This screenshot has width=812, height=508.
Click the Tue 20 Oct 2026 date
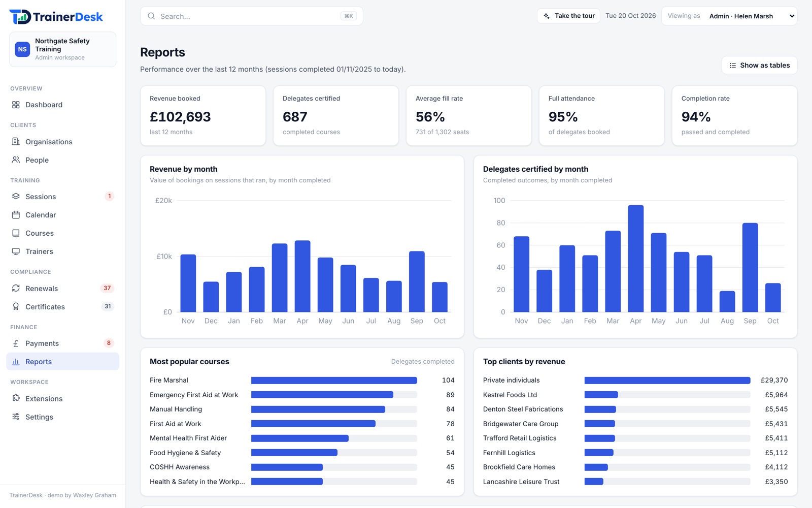pos(630,16)
